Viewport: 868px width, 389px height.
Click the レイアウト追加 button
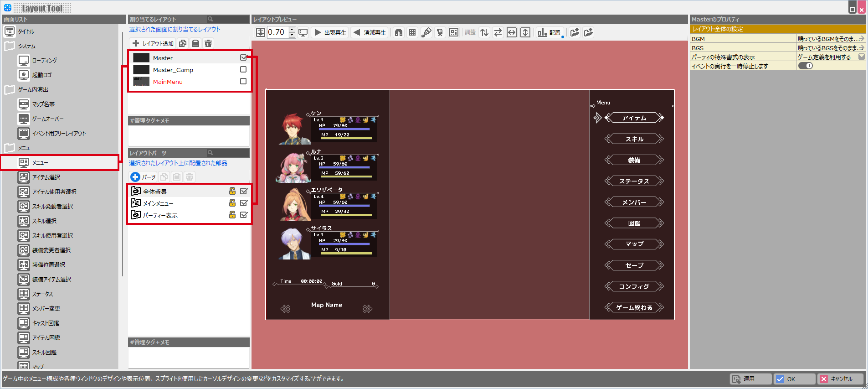point(153,43)
